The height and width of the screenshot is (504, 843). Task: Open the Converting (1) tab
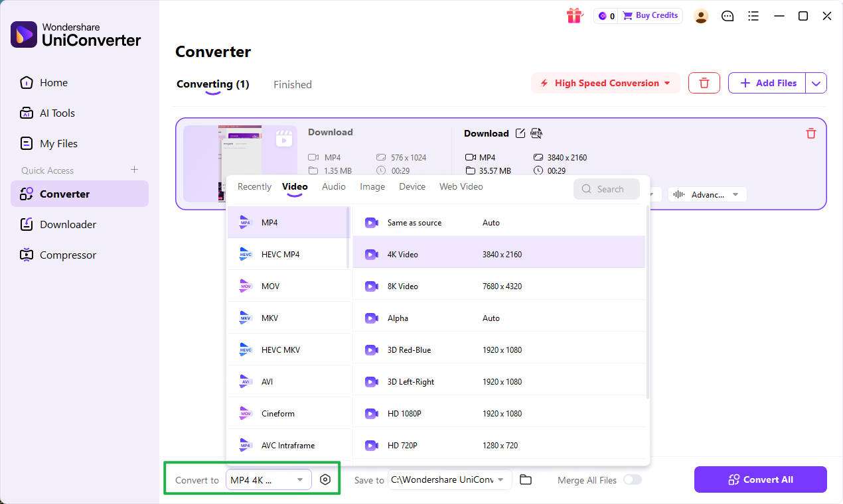(213, 84)
